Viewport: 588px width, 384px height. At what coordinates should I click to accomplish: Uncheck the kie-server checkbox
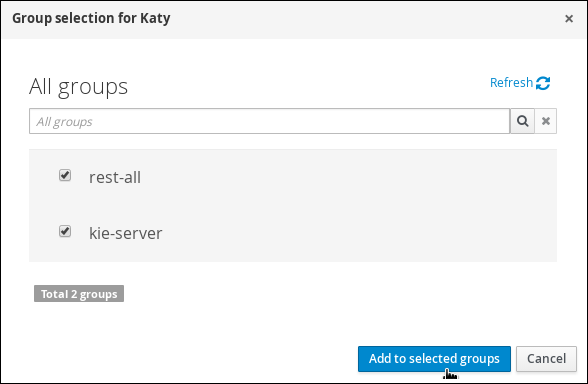tap(65, 231)
